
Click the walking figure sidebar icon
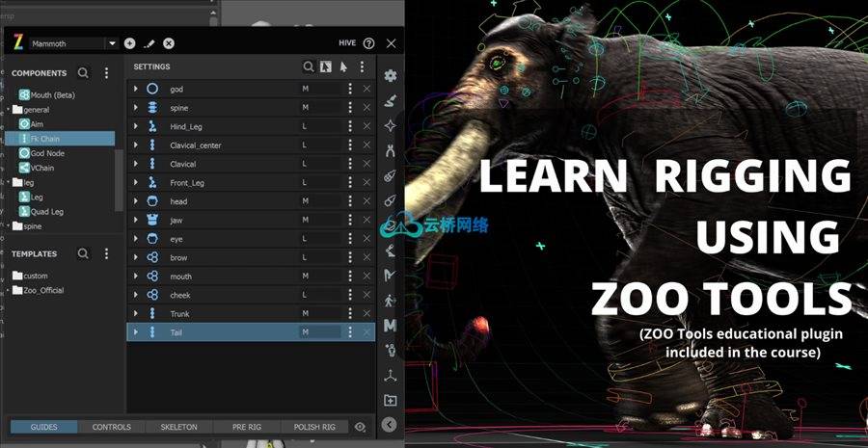tap(391, 301)
